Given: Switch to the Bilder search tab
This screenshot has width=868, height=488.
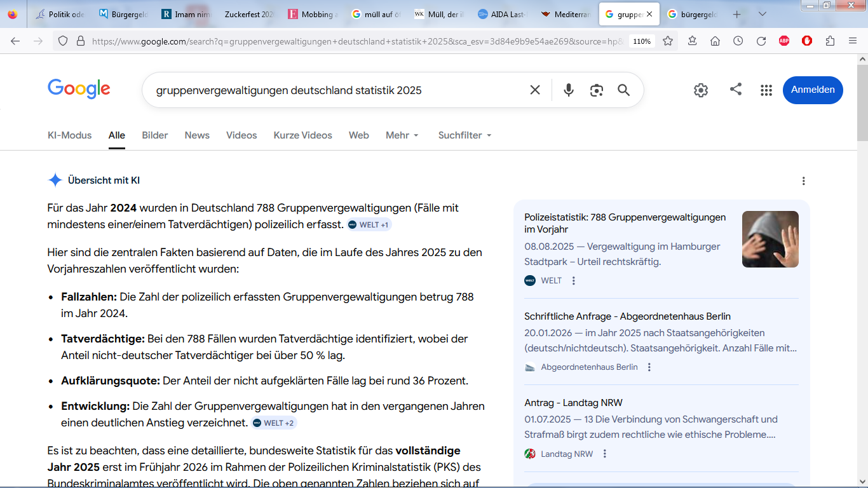Looking at the screenshot, I should pyautogui.click(x=155, y=135).
